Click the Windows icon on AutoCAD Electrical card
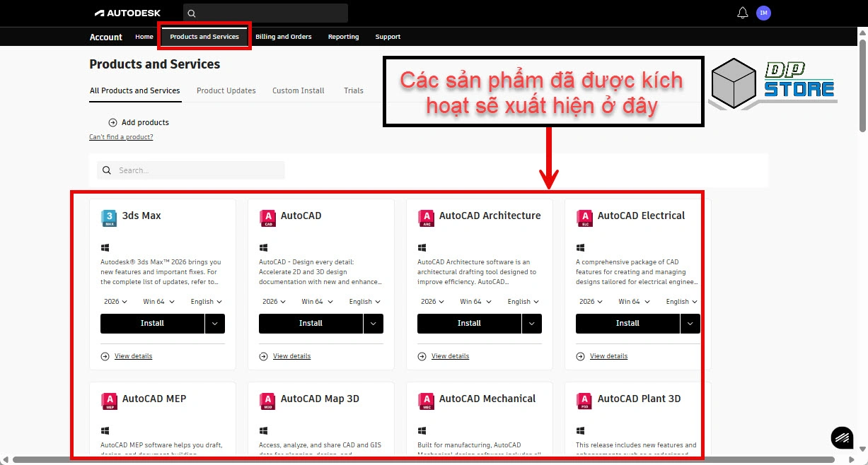Image resolution: width=868 pixels, height=465 pixels. click(580, 247)
